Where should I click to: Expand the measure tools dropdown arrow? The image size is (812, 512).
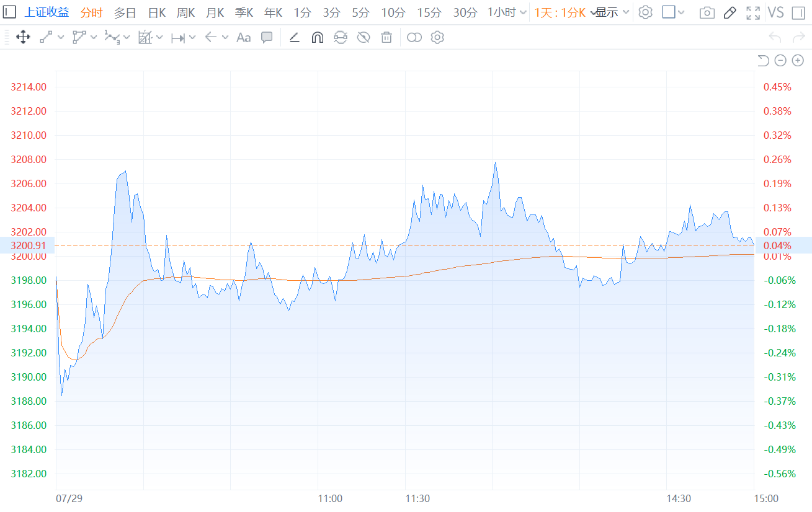click(192, 38)
